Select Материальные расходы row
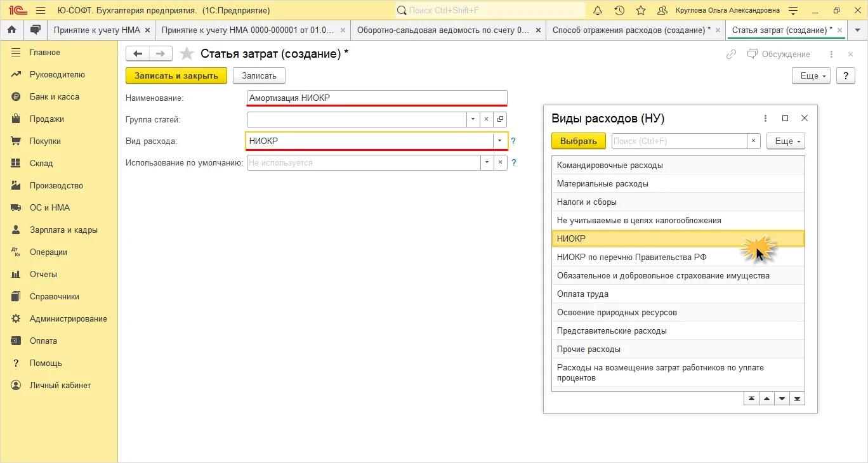 tap(678, 183)
